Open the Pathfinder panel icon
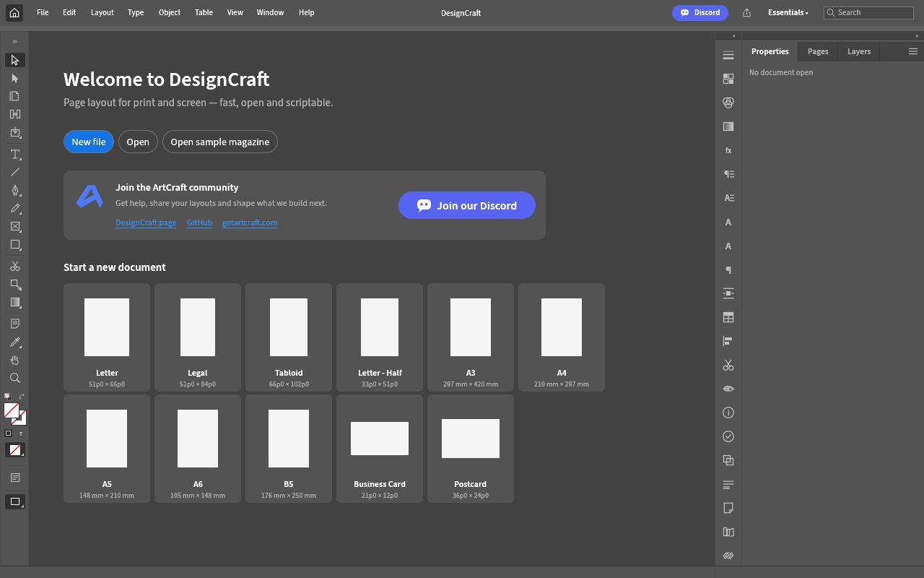 (x=728, y=460)
